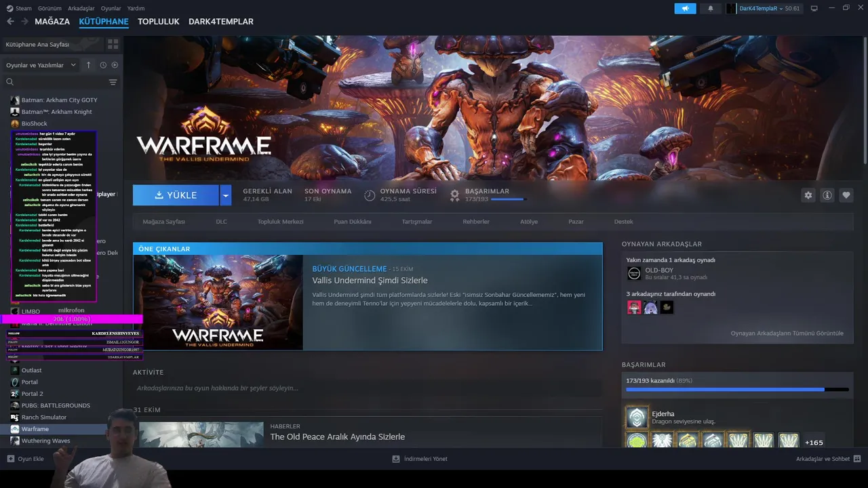Show ready-to-play filter icon
Image resolution: width=868 pixels, height=488 pixels.
point(115,65)
